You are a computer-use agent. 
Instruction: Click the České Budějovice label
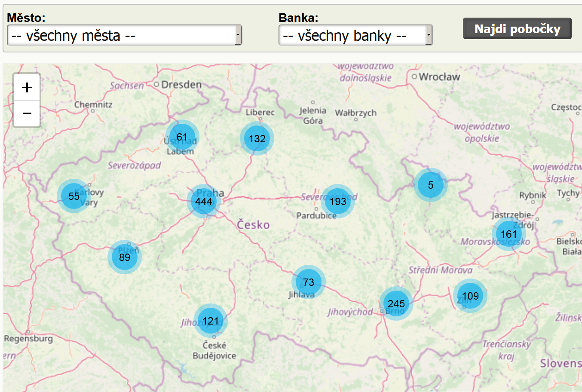[x=214, y=350]
